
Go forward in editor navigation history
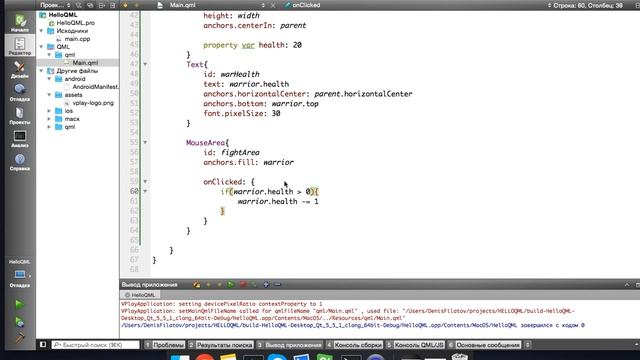(x=137, y=5)
